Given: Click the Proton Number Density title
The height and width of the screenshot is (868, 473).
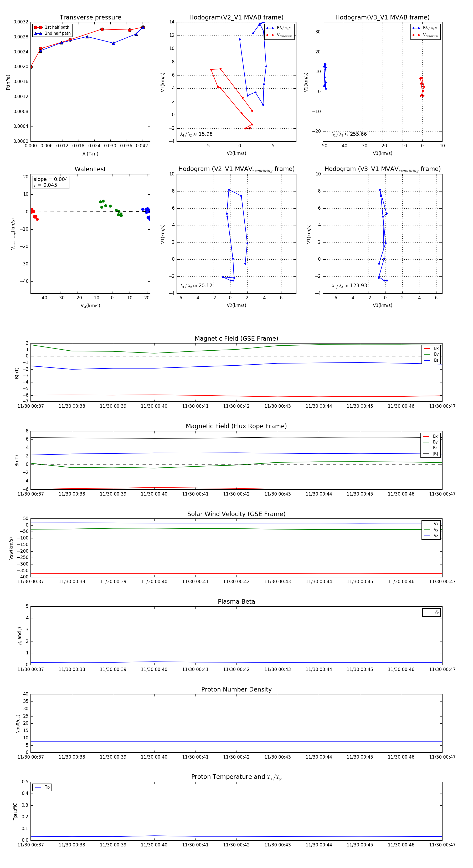Looking at the screenshot, I should 236,689.
